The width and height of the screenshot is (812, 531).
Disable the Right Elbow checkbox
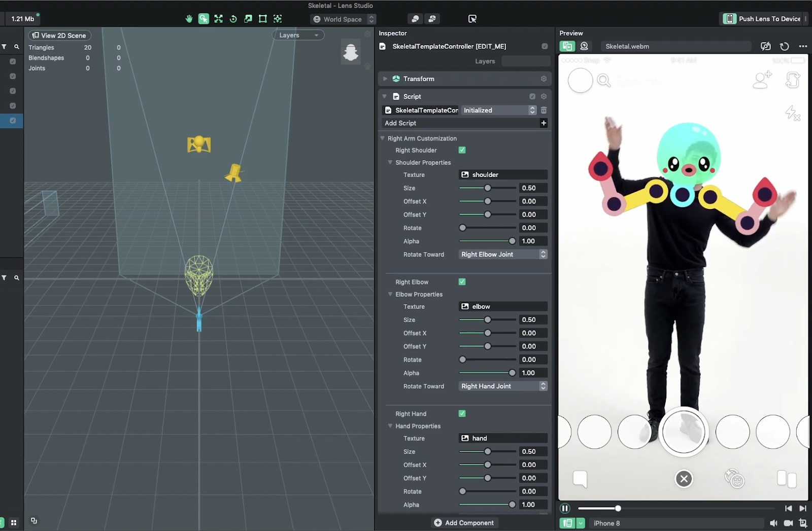point(462,282)
